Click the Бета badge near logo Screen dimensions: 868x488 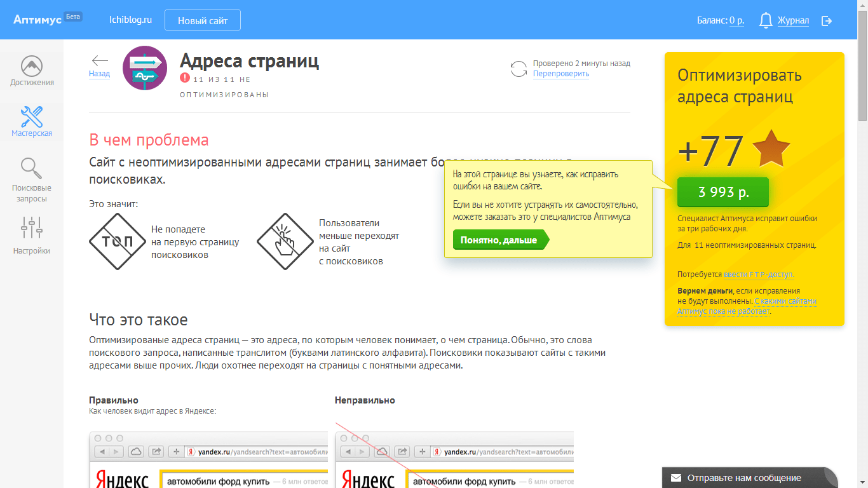[x=73, y=17]
